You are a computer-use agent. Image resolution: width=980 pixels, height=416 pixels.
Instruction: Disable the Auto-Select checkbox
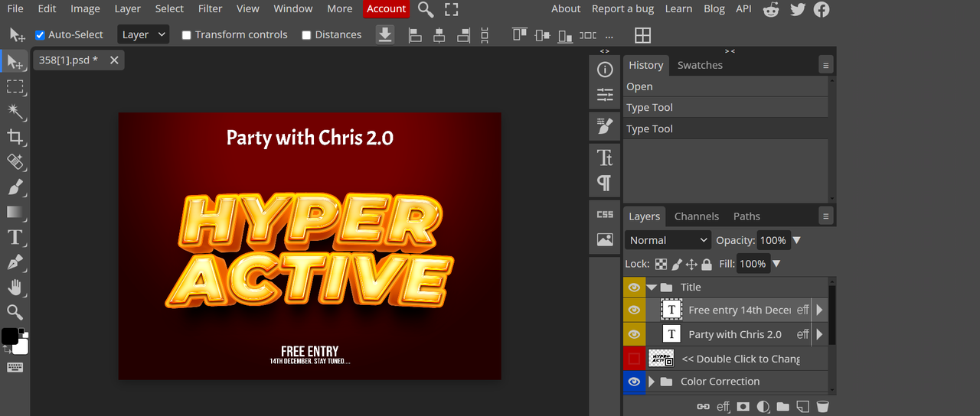click(40, 35)
